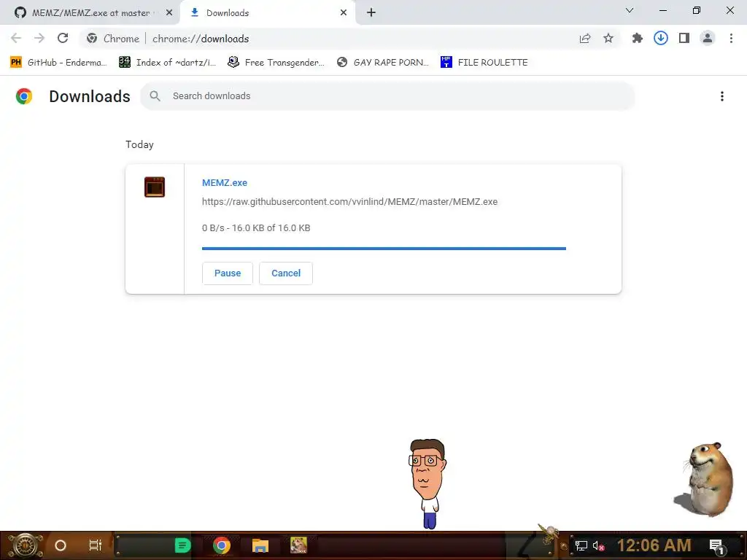Open a new tab with plus button
Image resolution: width=747 pixels, height=560 pixels.
[x=371, y=12]
